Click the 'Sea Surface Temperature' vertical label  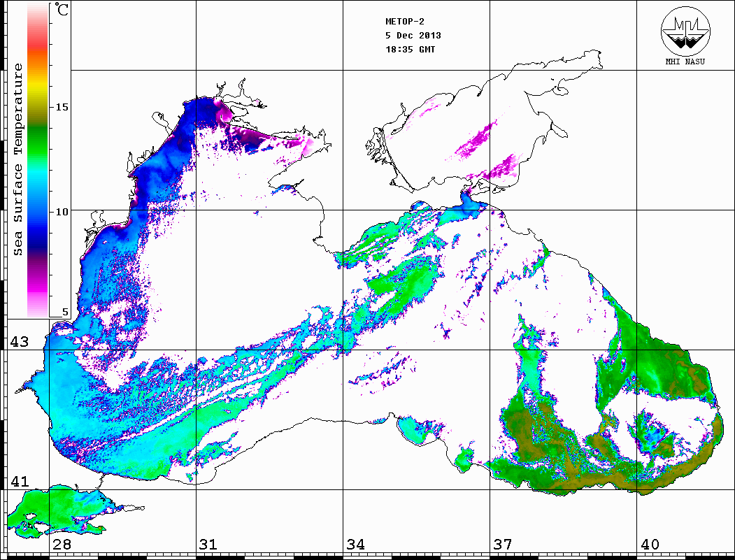pyautogui.click(x=17, y=159)
